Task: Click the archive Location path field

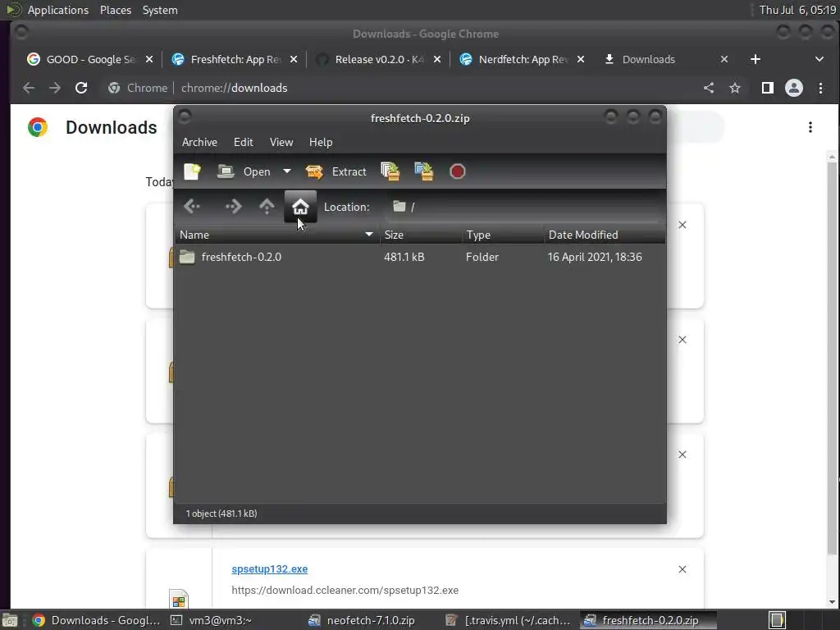Action: point(523,207)
